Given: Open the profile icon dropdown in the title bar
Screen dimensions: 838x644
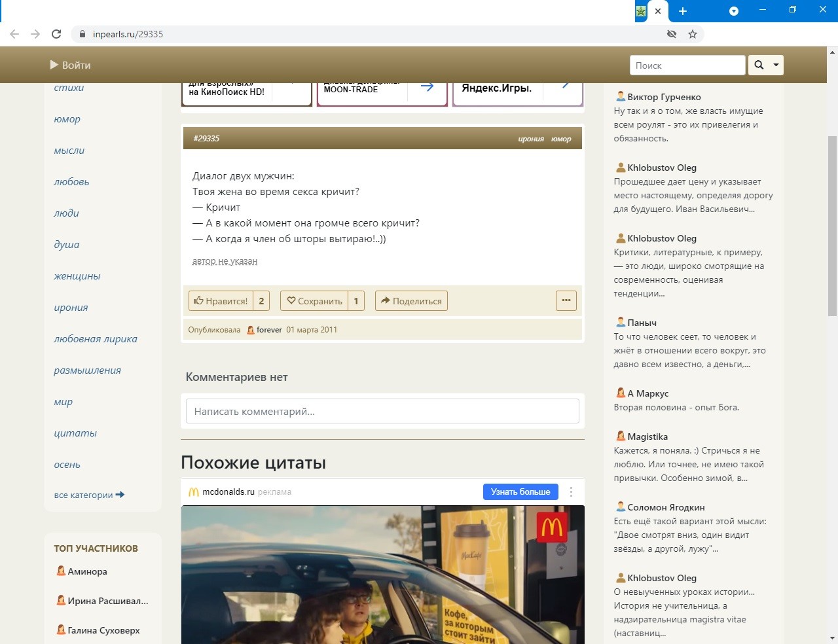Looking at the screenshot, I should 734,11.
